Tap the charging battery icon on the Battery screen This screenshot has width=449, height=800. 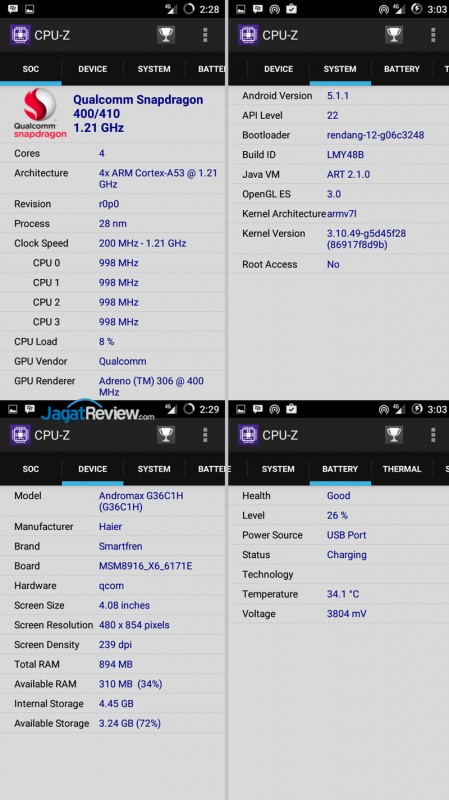coord(417,409)
